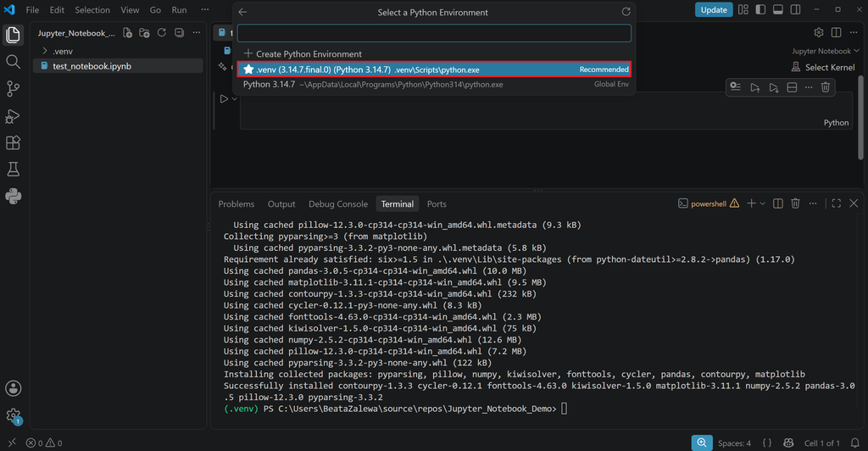Open the Extensions view
This screenshot has width=868, height=451.
click(x=13, y=142)
